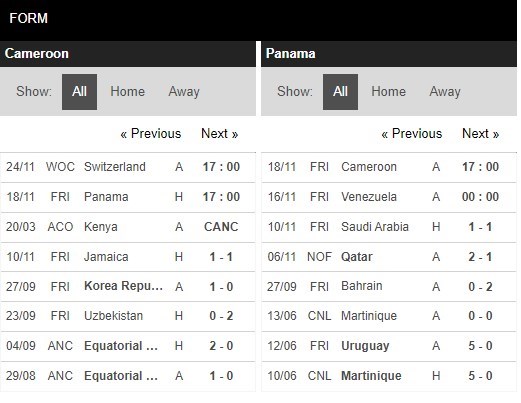Screen dimensions: 521x403
Task: Click the Korea Republic opponent name
Action: pyautogui.click(x=124, y=286)
